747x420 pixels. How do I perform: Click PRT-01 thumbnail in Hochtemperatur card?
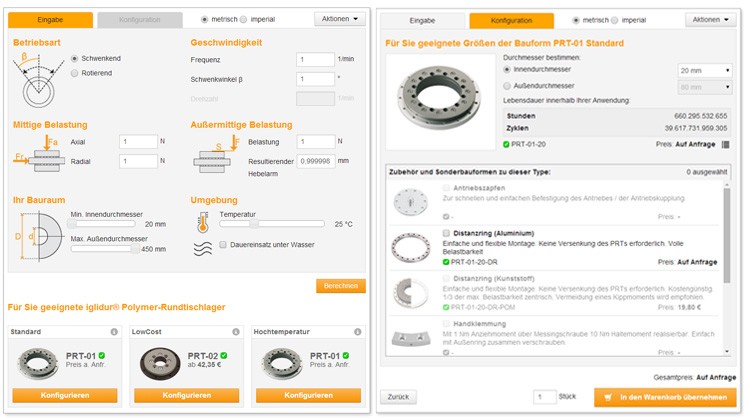click(x=282, y=364)
